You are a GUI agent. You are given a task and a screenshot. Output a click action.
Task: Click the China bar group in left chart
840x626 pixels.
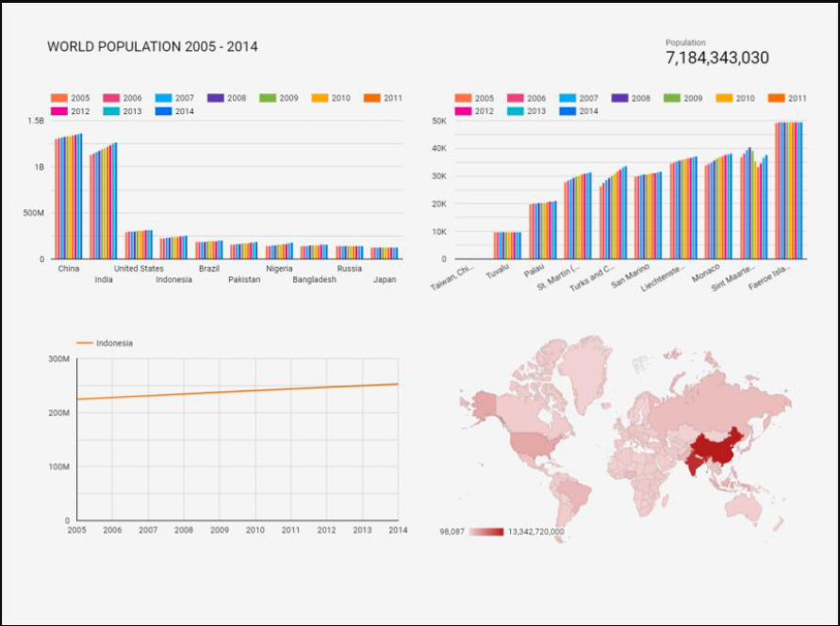(68, 198)
